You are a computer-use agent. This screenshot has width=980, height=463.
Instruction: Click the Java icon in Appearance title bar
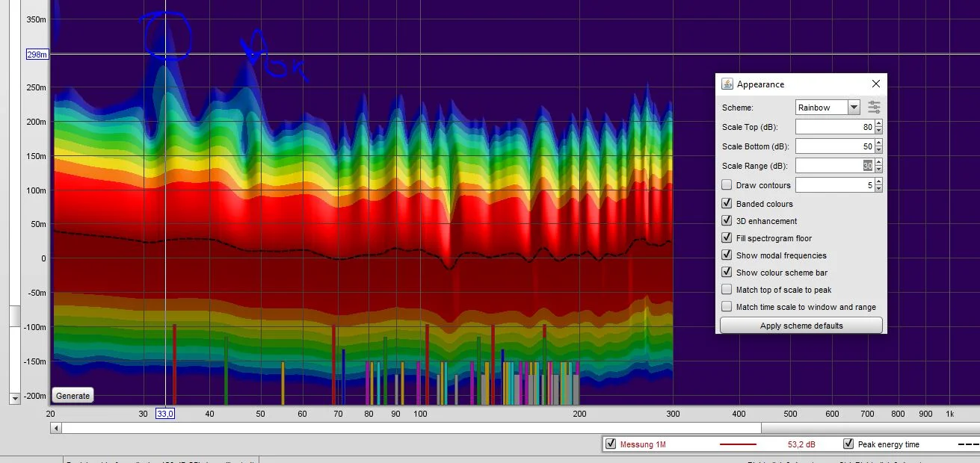[x=727, y=84]
